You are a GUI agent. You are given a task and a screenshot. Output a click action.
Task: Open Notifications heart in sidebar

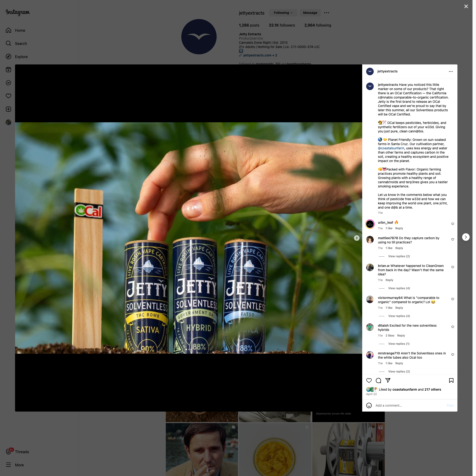tap(8, 96)
